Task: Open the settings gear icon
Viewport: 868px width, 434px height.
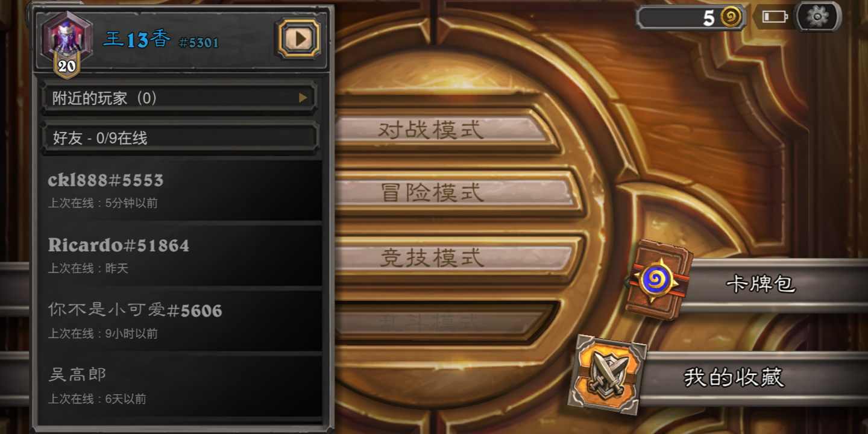Action: pos(817,16)
